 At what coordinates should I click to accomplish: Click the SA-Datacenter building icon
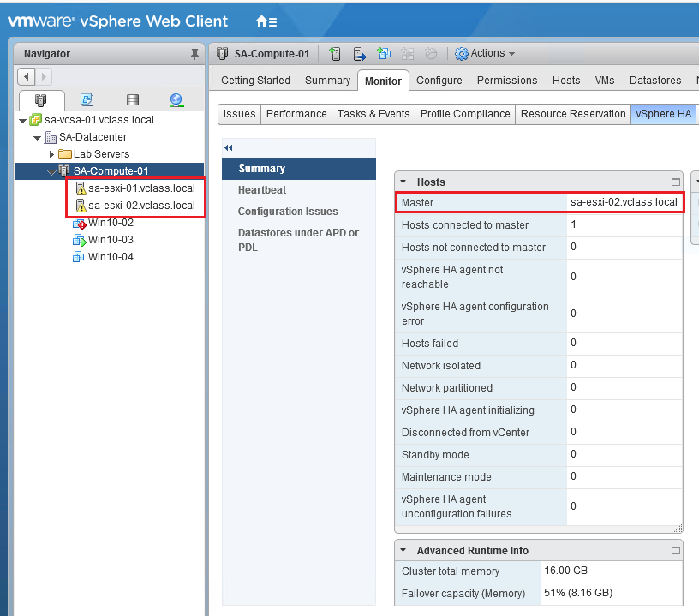point(51,137)
